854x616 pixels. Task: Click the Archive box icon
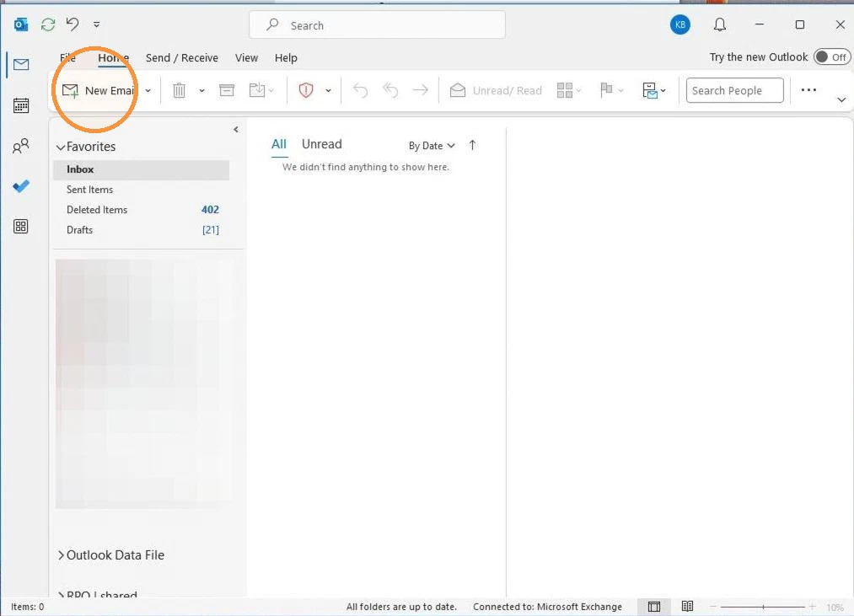point(227,90)
